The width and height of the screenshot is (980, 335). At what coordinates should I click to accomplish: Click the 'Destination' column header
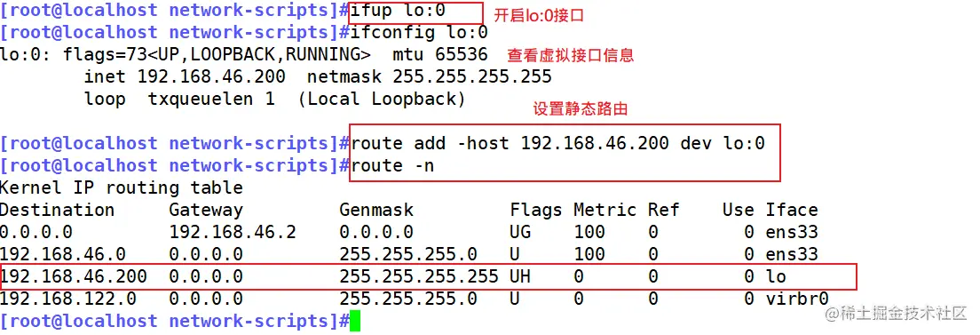(x=57, y=210)
